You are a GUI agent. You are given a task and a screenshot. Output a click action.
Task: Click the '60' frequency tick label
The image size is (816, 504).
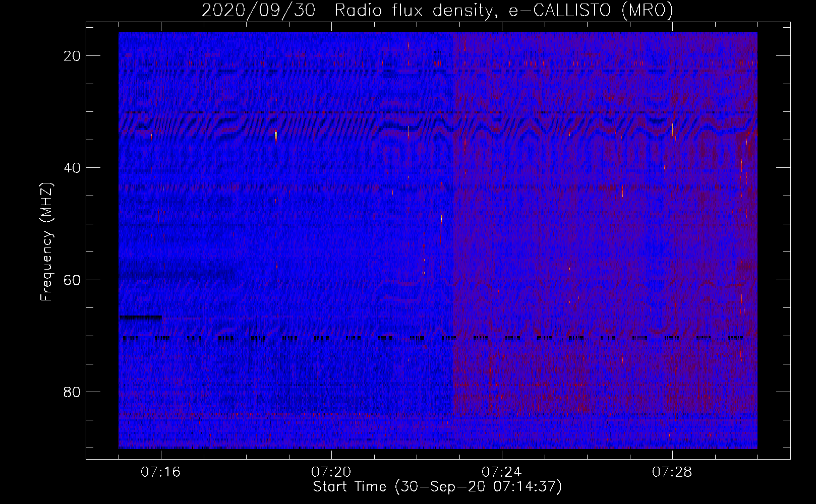tap(73, 280)
